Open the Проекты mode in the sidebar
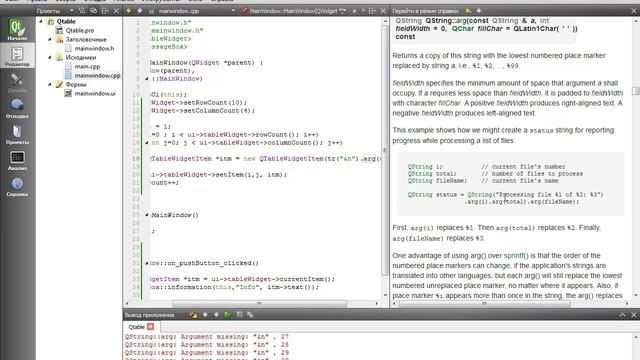This screenshot has width=640, height=360. coord(17,135)
